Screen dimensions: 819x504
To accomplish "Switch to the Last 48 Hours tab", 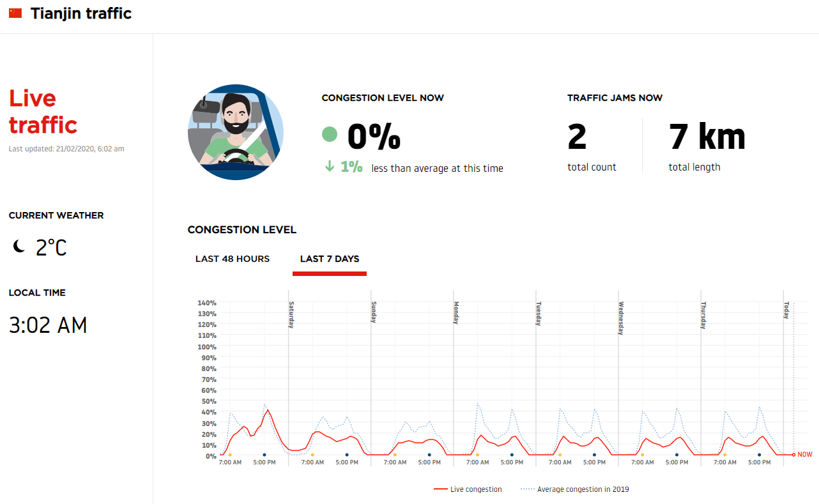I will coord(233,259).
